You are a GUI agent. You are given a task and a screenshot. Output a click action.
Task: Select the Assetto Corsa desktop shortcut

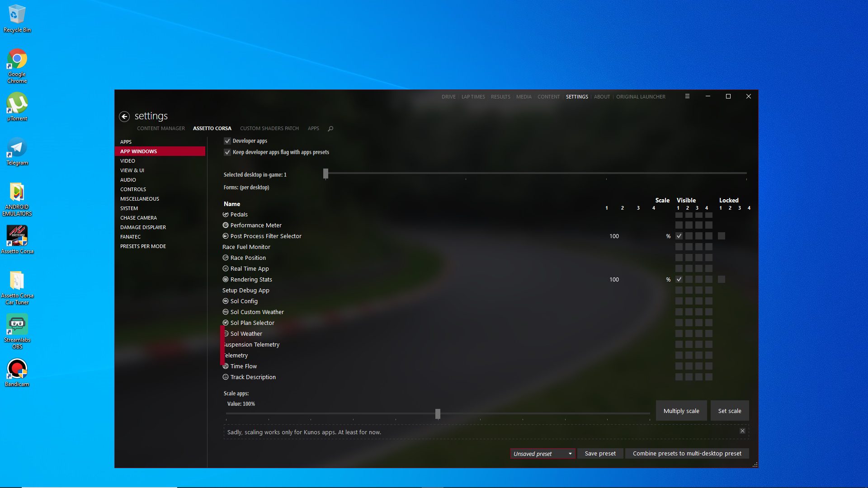point(17,239)
